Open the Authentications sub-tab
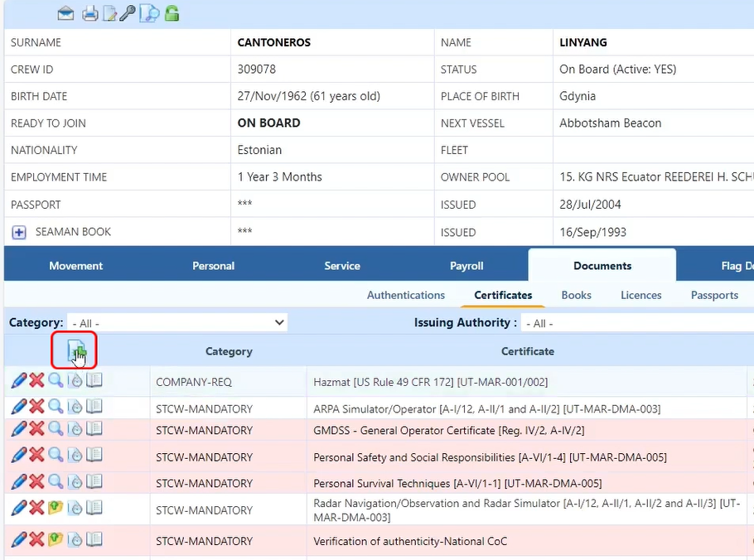754x560 pixels. pos(406,295)
